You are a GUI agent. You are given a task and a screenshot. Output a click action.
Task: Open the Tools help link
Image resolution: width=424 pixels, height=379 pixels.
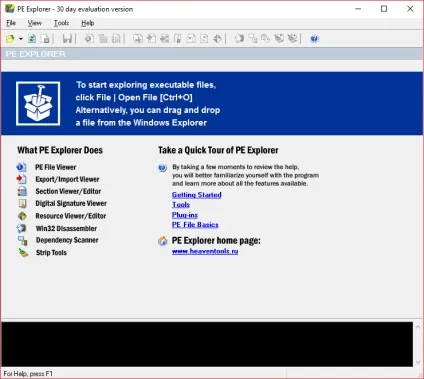coord(181,205)
